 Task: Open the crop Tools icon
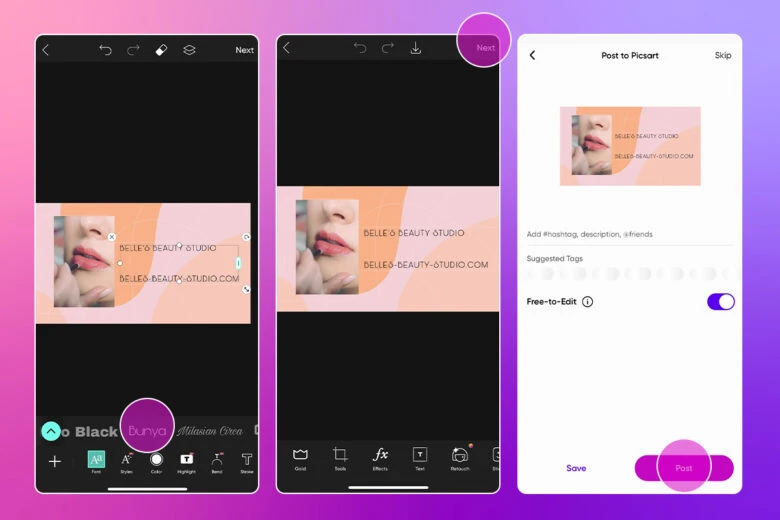[340, 456]
